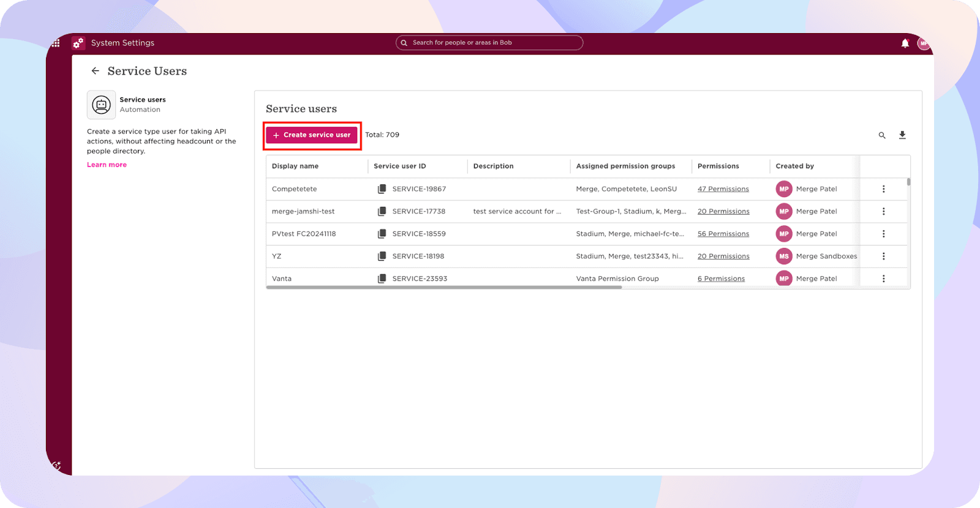
Task: Click the Assigned permission groups column header
Action: point(625,166)
